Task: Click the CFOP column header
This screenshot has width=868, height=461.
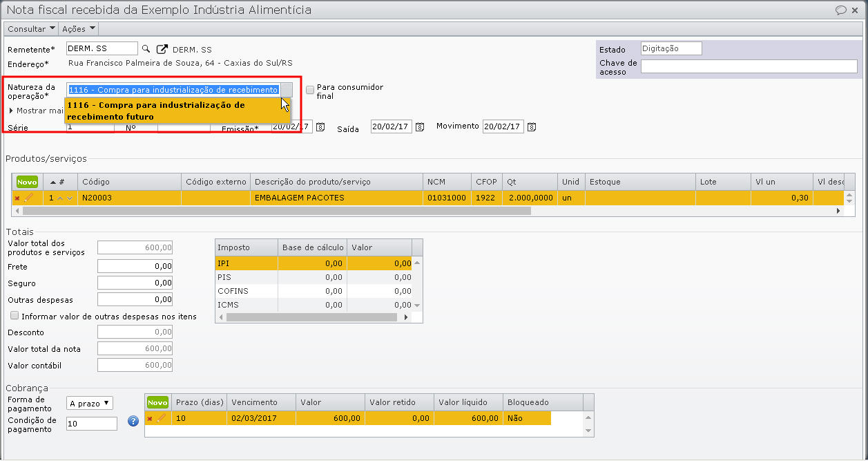Action: 487,182
